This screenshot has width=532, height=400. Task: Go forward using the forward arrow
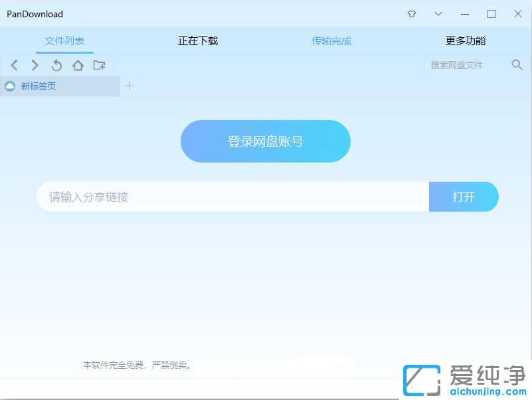35,65
